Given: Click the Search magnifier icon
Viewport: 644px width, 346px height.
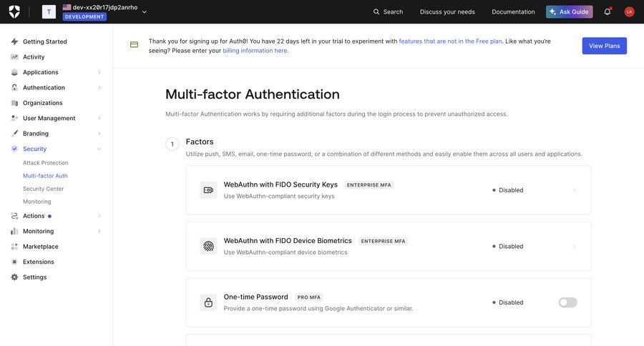Looking at the screenshot, I should point(376,12).
